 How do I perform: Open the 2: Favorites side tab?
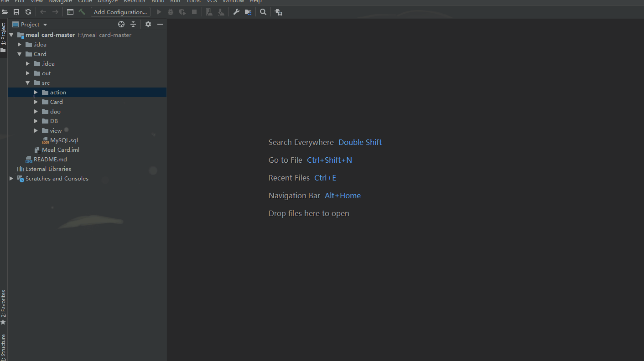pos(3,307)
